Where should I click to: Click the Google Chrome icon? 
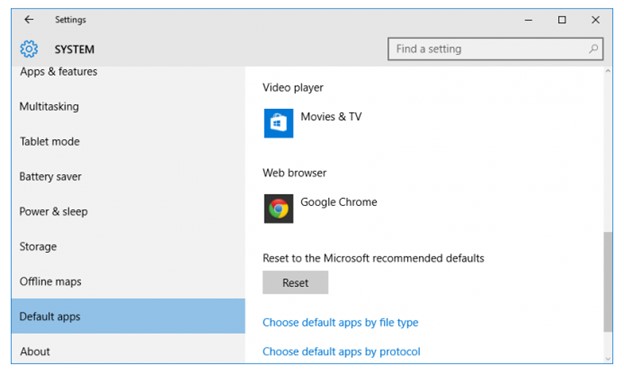tap(279, 208)
